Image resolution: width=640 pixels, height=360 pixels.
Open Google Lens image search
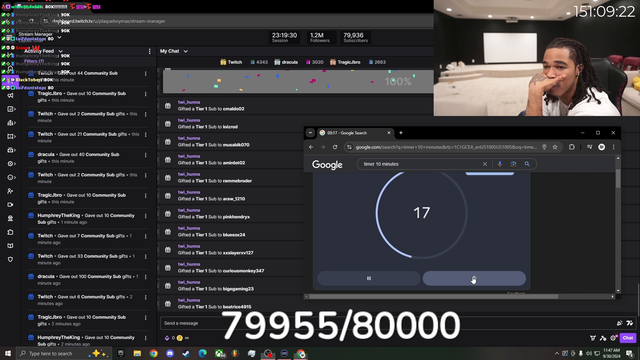[513, 164]
